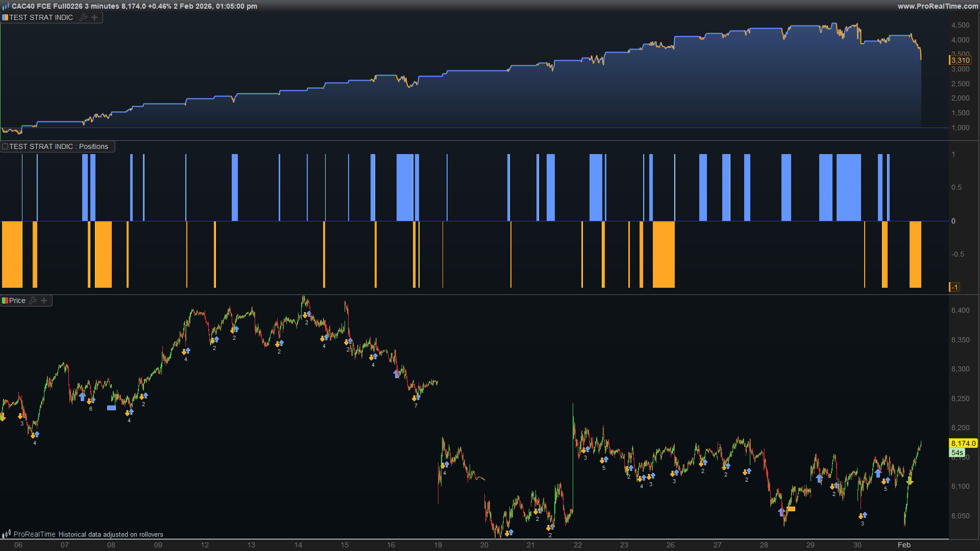Click the Price panel label
980x551 pixels.
click(x=17, y=300)
